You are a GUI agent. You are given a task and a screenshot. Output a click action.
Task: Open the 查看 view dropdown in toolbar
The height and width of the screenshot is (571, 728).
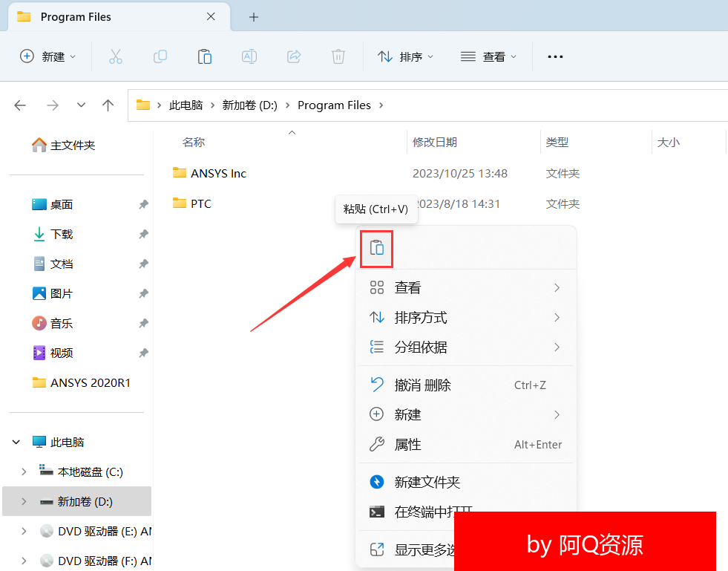coord(488,56)
